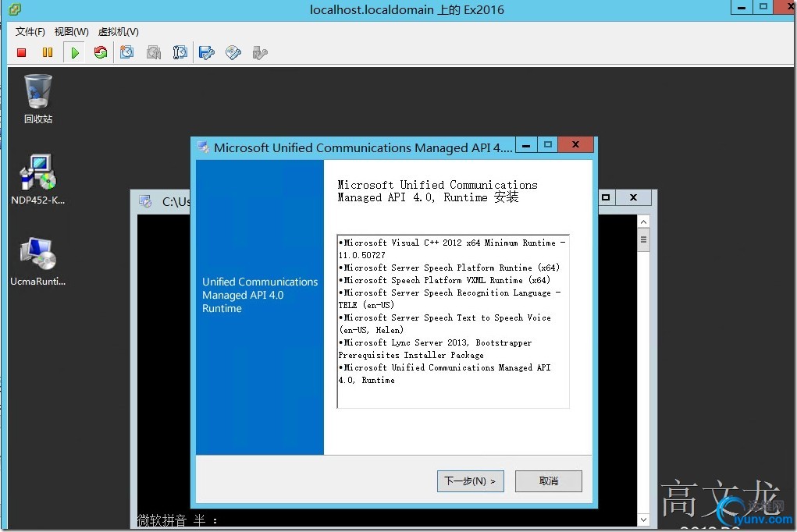This screenshot has height=532, width=797.
Task: Click the CD/DVD drive connect toolbar icon
Action: point(233,52)
